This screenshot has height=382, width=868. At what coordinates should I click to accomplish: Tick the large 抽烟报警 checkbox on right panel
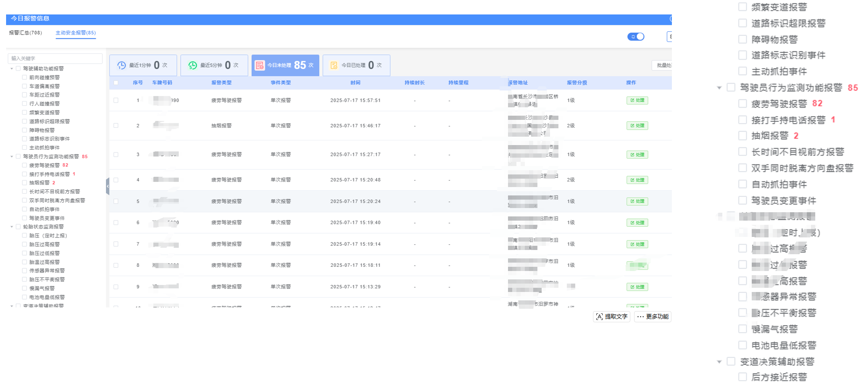(x=742, y=136)
